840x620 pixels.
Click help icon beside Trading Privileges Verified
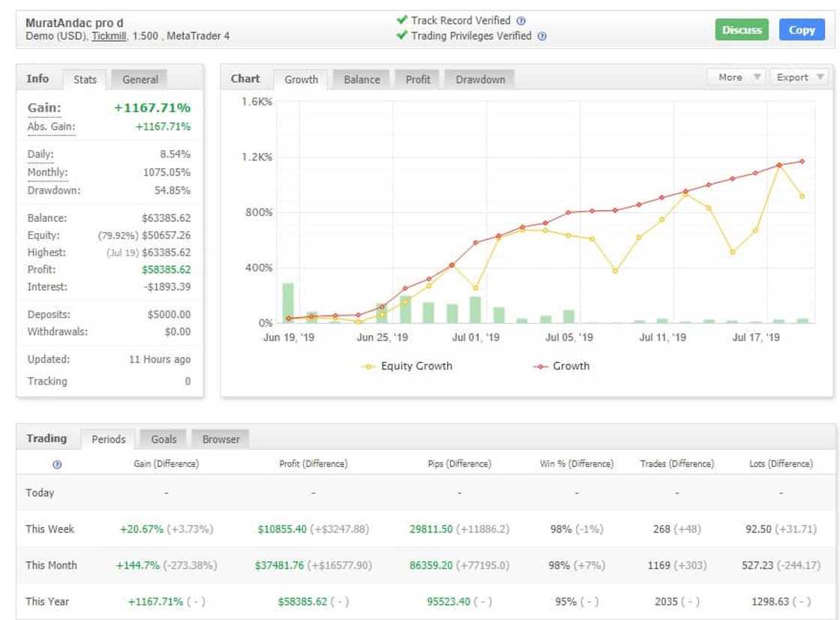pyautogui.click(x=542, y=36)
